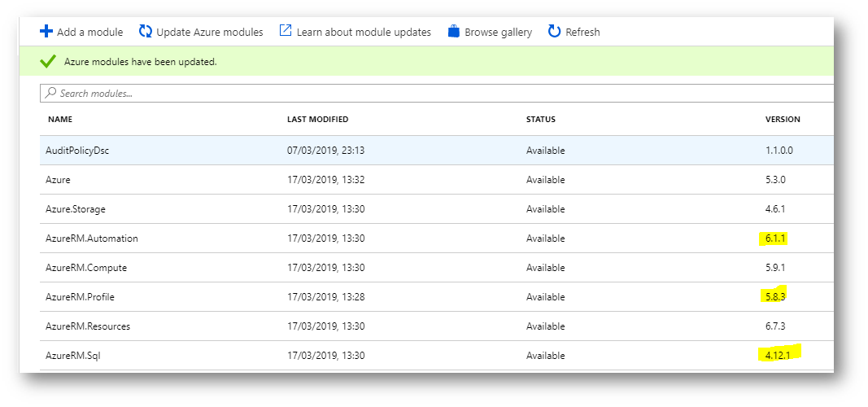
Task: Select the Azure module row
Action: [437, 179]
